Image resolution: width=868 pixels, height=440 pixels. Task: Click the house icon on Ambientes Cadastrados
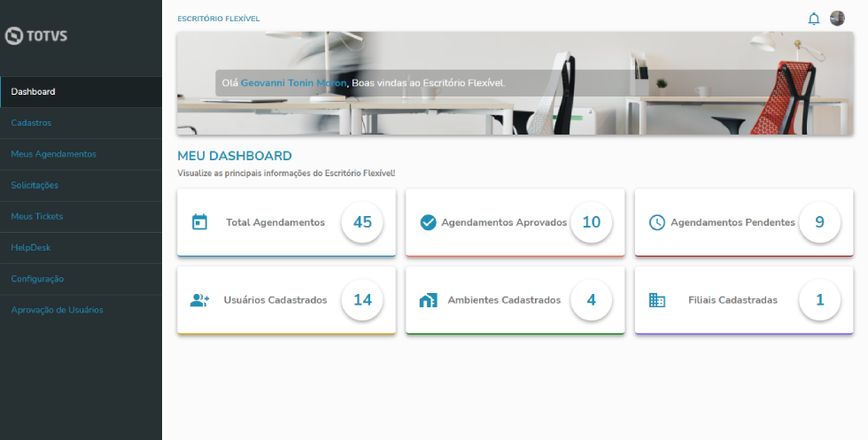coord(428,300)
